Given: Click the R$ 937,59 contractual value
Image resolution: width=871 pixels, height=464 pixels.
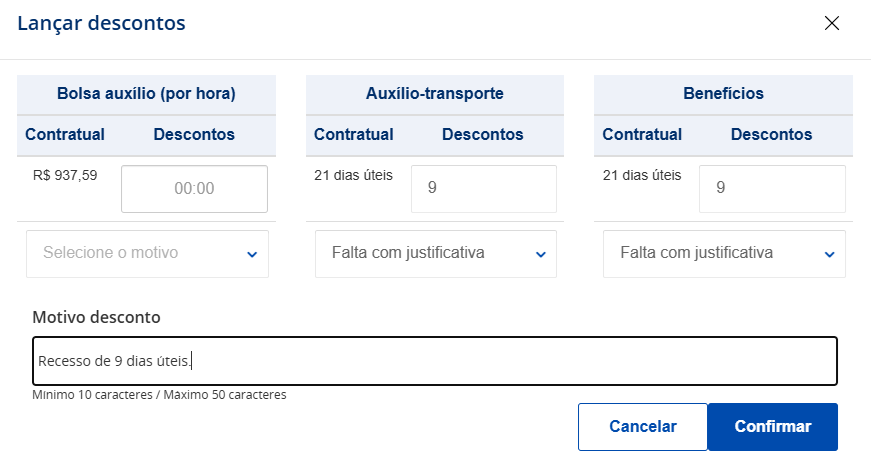Looking at the screenshot, I should pyautogui.click(x=65, y=176).
